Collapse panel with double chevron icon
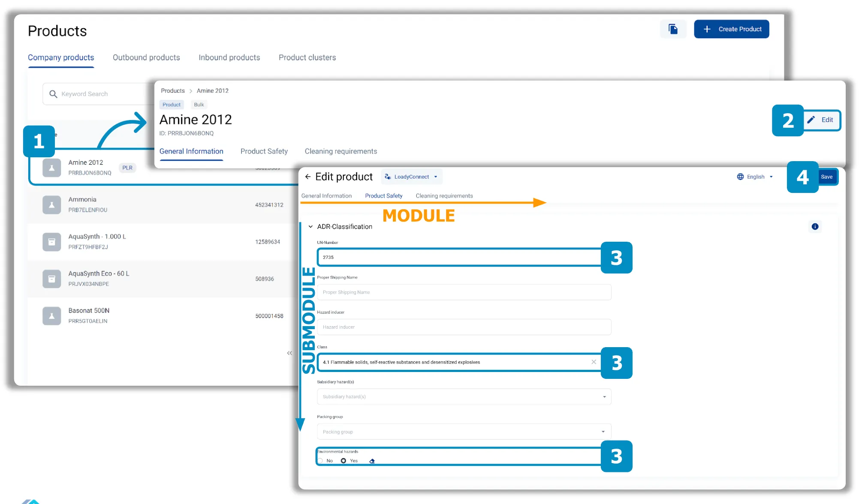 click(289, 353)
